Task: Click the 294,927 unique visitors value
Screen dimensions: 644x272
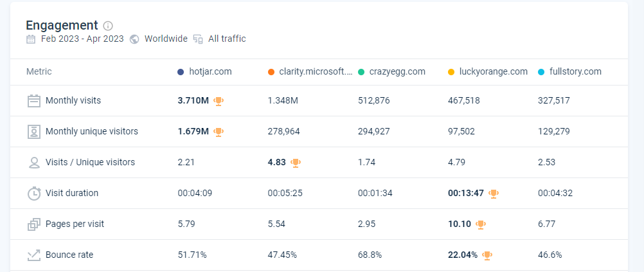Action: [x=374, y=131]
